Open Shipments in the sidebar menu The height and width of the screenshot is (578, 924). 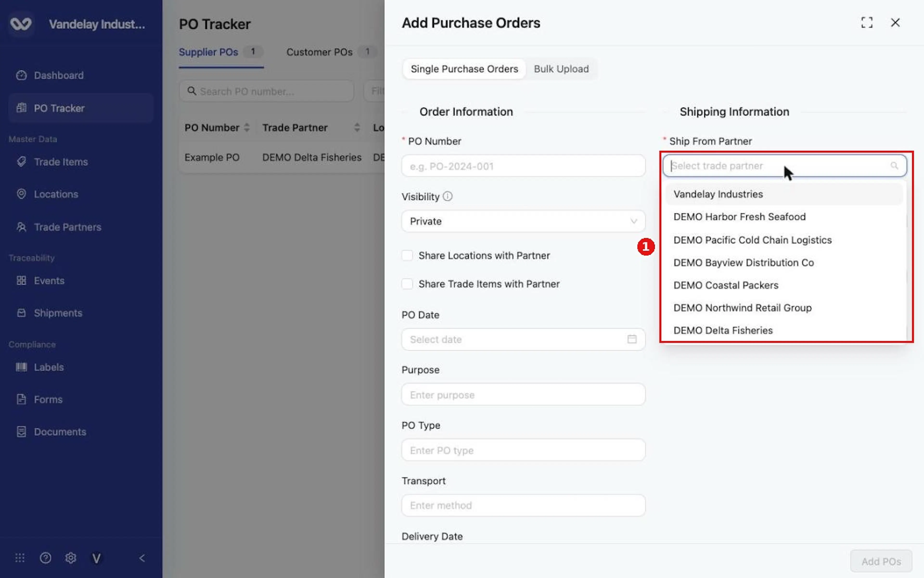81,313
